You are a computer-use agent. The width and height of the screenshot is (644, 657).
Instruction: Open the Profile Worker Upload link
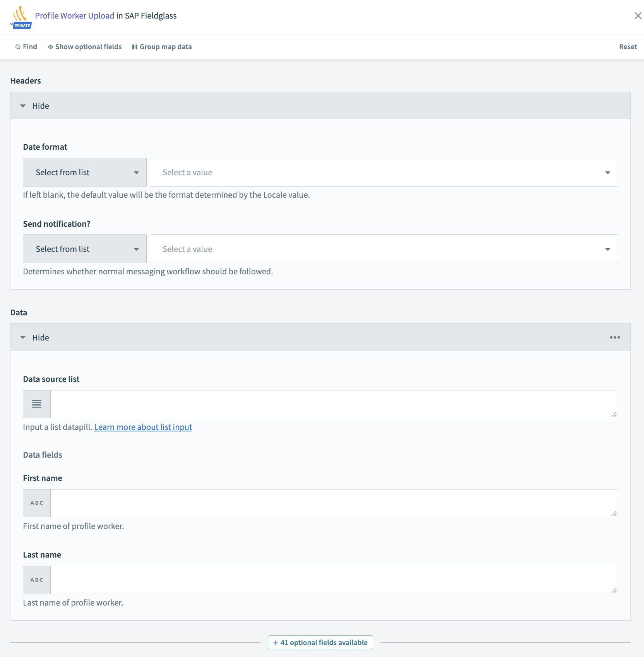point(74,15)
